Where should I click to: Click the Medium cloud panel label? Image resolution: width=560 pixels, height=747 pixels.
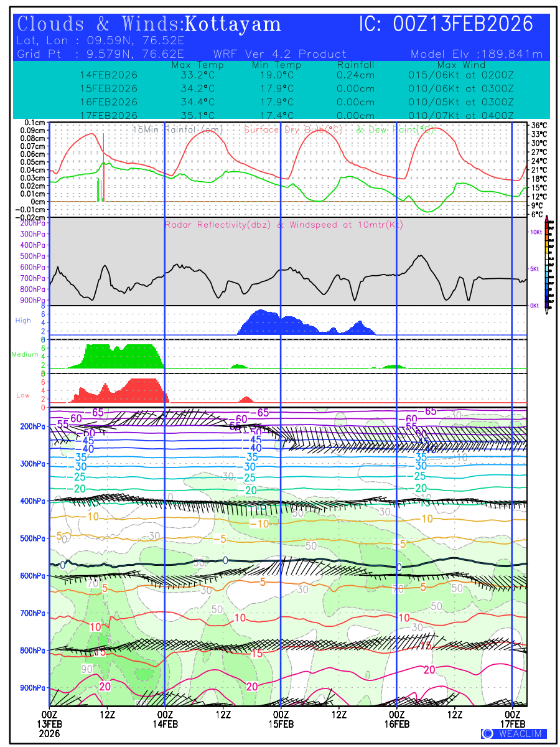25,355
